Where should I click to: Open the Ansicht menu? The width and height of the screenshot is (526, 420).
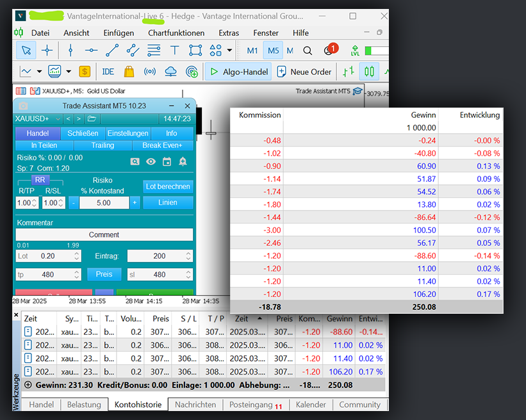point(76,33)
